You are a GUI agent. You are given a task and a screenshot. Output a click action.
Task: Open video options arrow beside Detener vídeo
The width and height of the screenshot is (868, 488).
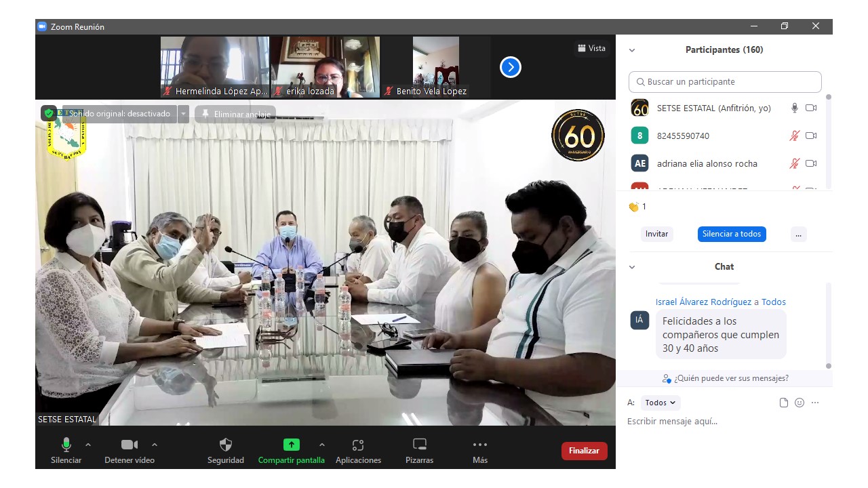(155, 445)
